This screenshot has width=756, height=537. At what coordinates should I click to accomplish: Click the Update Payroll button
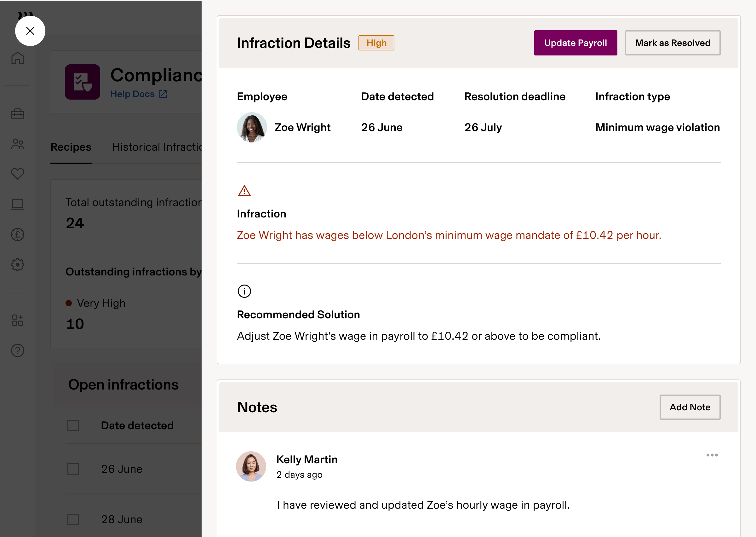click(x=575, y=43)
